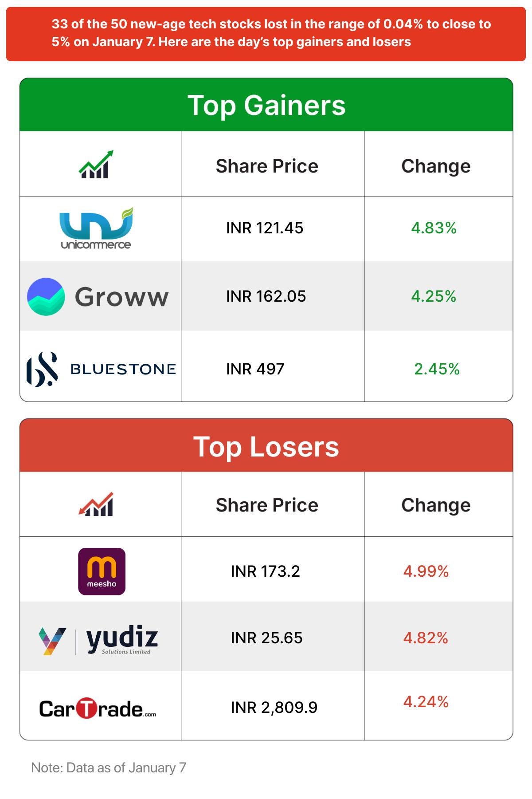Click the Yudiz Solutions logo
This screenshot has height=799, width=532.
(x=98, y=640)
